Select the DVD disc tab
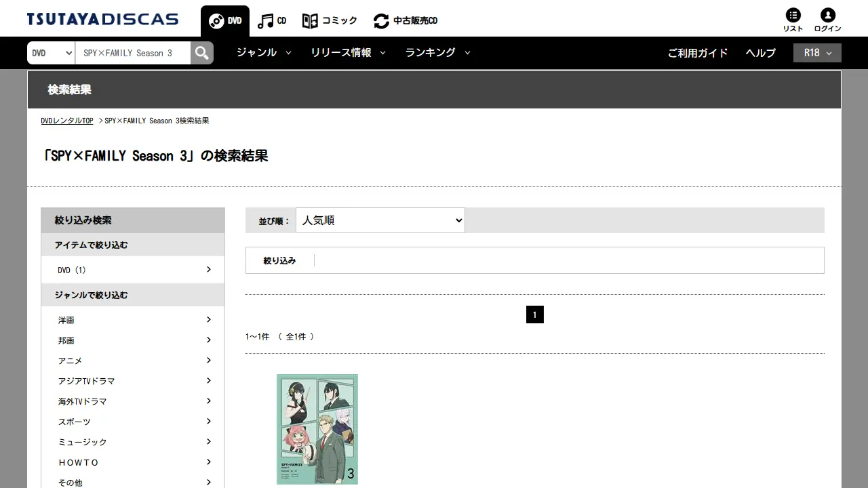Screen dimensions: 868x488 pyautogui.click(x=225, y=21)
